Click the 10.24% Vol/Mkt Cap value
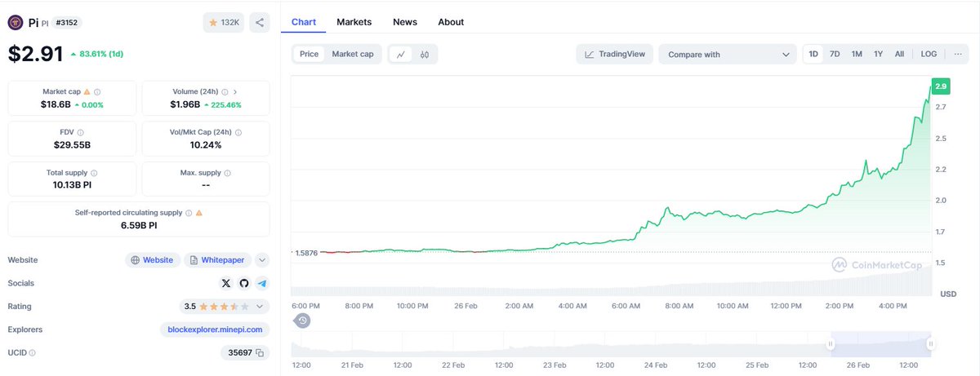 (205, 144)
